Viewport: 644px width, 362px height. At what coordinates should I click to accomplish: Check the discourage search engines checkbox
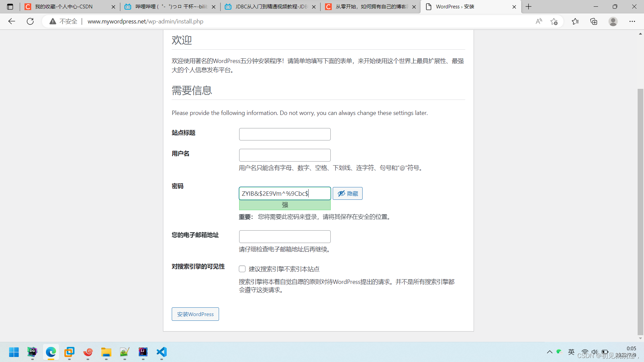(242, 269)
